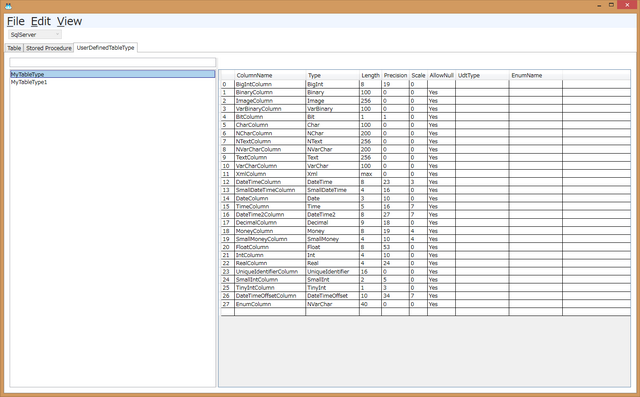Minimize the application window
Image resolution: width=640 pixels, height=397 pixels.
click(599, 5)
